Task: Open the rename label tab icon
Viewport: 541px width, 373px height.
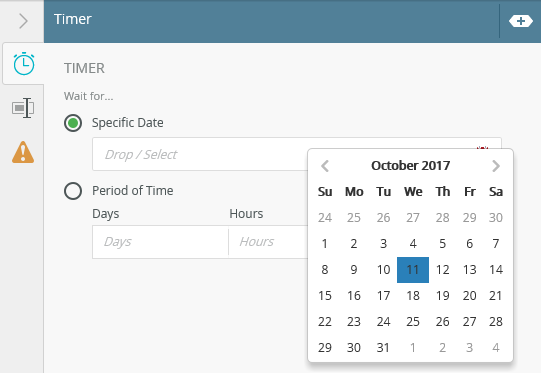Action: coord(23,108)
